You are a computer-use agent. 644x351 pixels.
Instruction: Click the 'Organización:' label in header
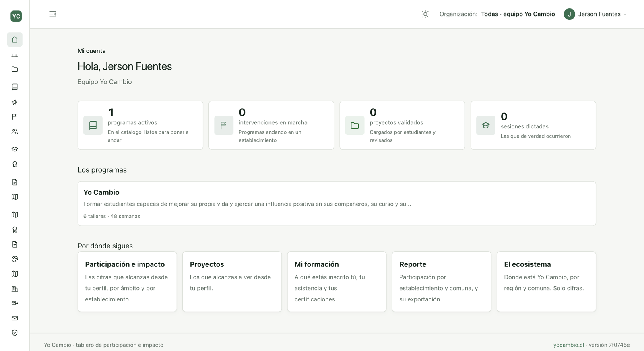tap(458, 14)
